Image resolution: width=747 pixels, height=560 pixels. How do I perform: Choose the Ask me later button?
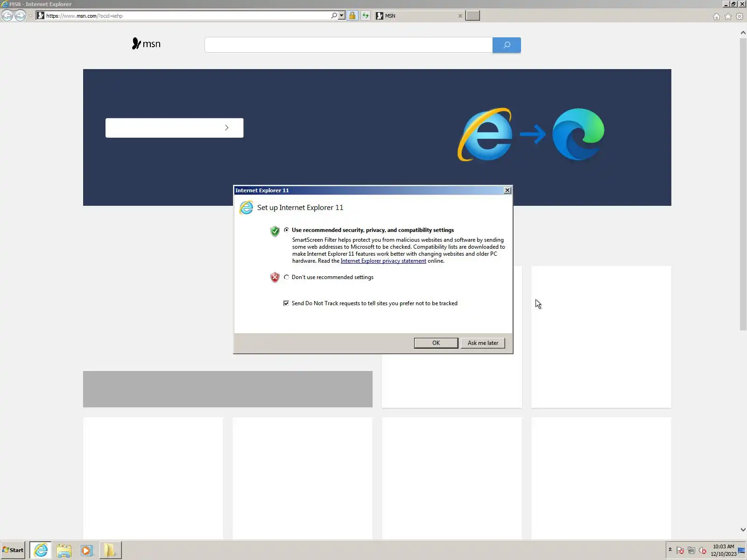[x=483, y=343]
